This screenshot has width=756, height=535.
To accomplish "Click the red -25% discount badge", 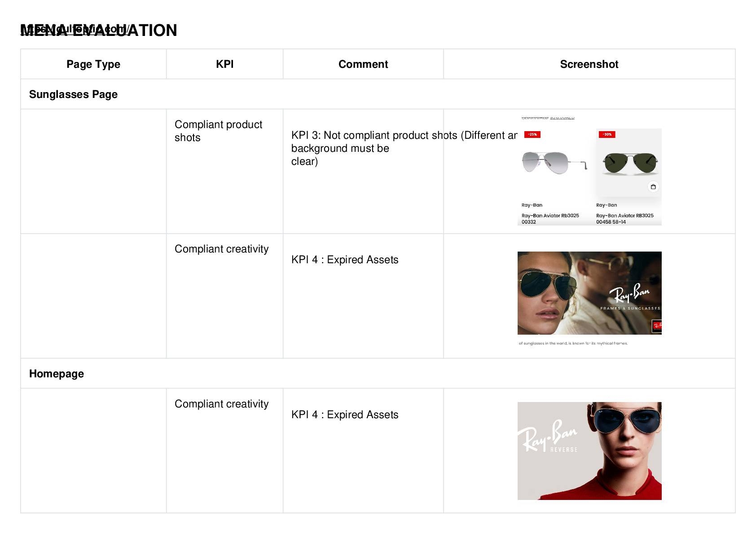I will 532,134.
